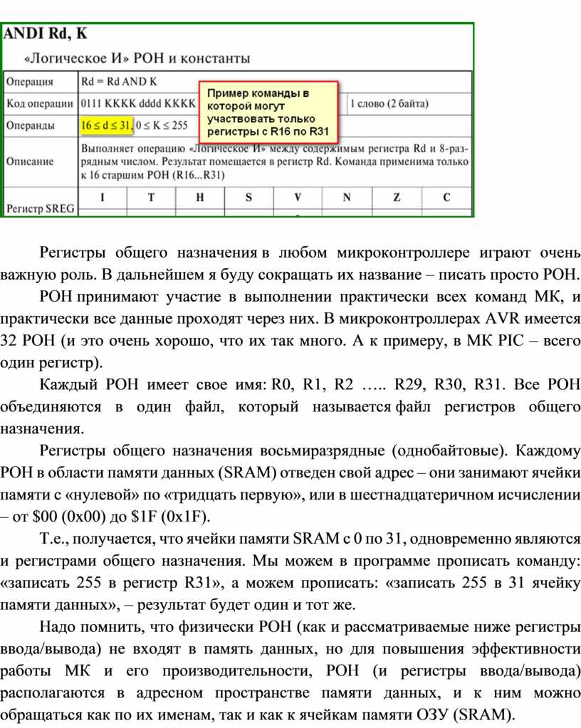Click the "1 слово (2 байта)" cell
The image size is (581, 728).
point(389,104)
